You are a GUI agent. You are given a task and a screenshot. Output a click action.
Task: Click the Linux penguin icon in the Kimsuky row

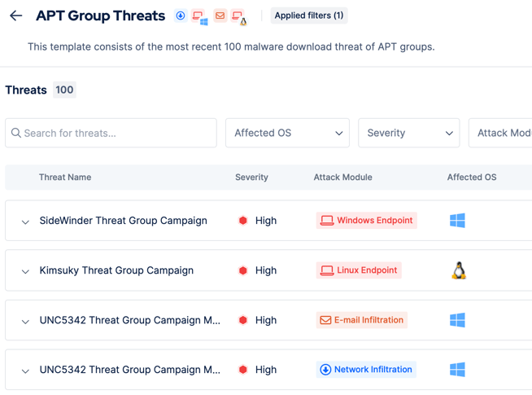[459, 270]
